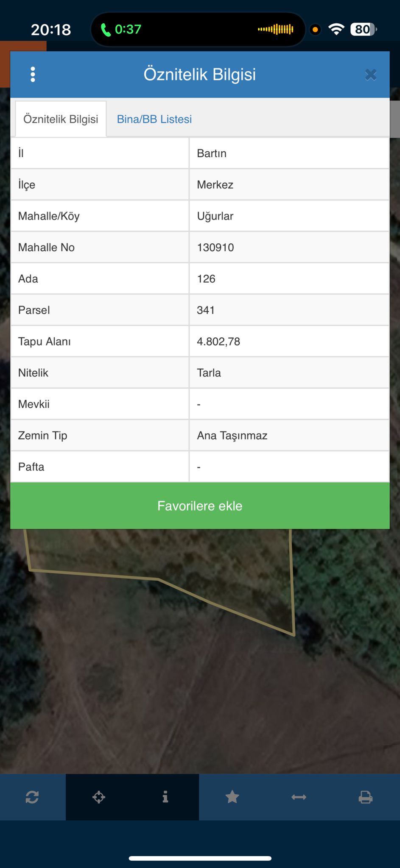Select the Öznitelik Bilgisi tab
The image size is (400, 868).
point(61,119)
